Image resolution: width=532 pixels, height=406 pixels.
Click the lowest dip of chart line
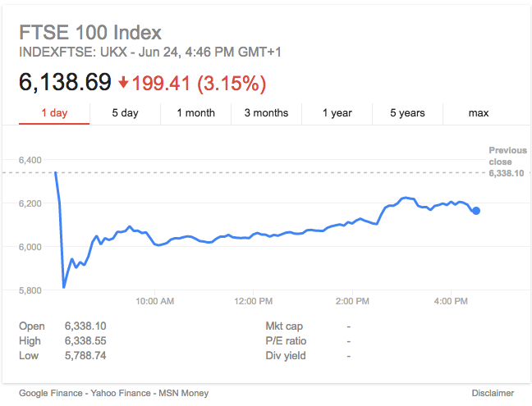point(64,286)
